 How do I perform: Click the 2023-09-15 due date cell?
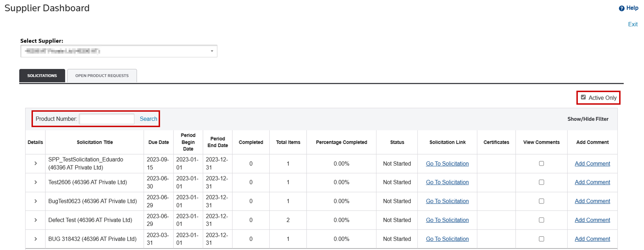[158, 163]
